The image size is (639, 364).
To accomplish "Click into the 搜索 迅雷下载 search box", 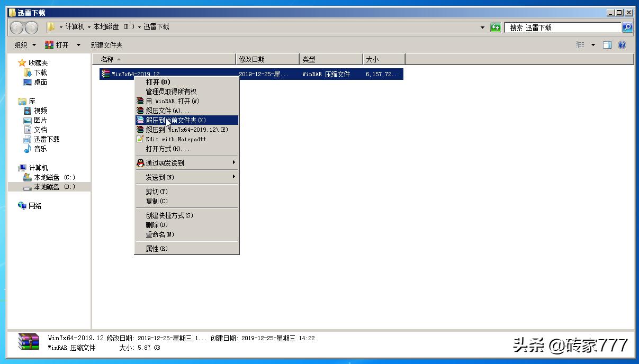I will point(563,28).
